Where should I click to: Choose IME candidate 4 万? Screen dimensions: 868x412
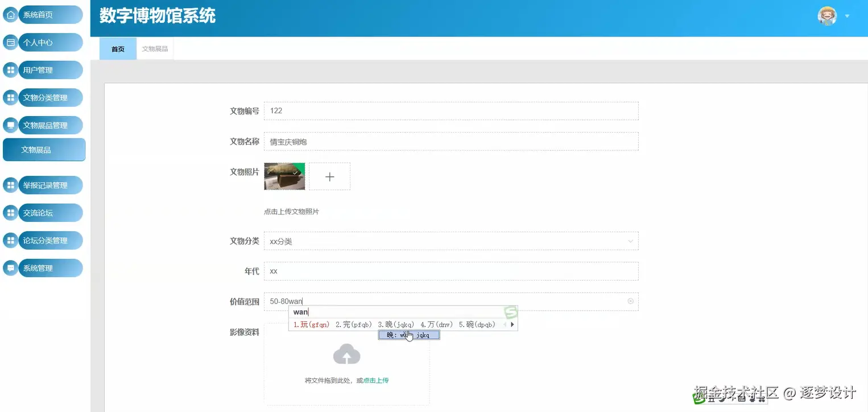click(437, 325)
